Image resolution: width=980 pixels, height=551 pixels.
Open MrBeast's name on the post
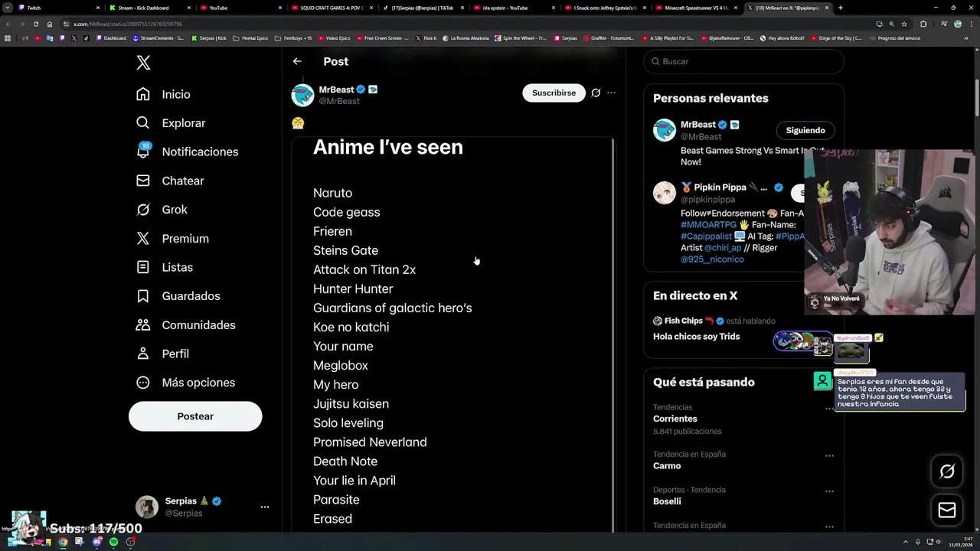click(336, 90)
